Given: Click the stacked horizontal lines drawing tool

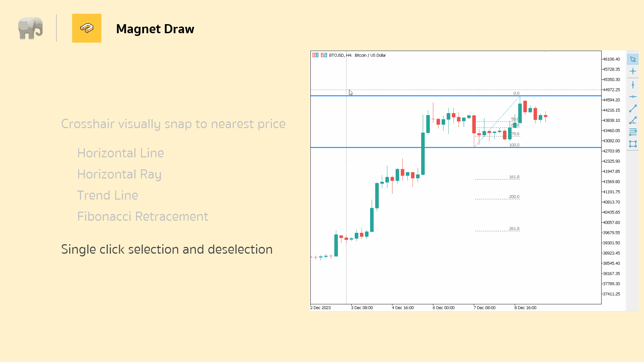Looking at the screenshot, I should (x=633, y=132).
